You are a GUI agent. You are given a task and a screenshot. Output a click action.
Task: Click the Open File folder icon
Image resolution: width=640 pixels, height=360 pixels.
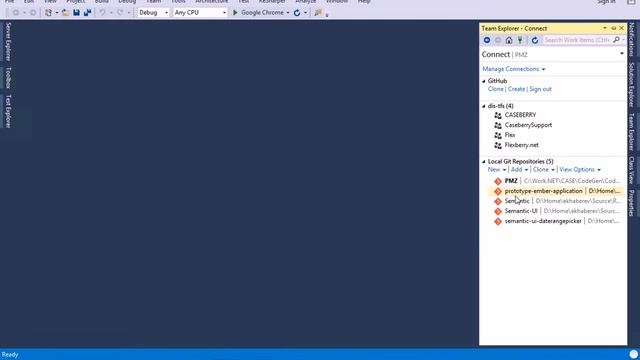pos(65,13)
